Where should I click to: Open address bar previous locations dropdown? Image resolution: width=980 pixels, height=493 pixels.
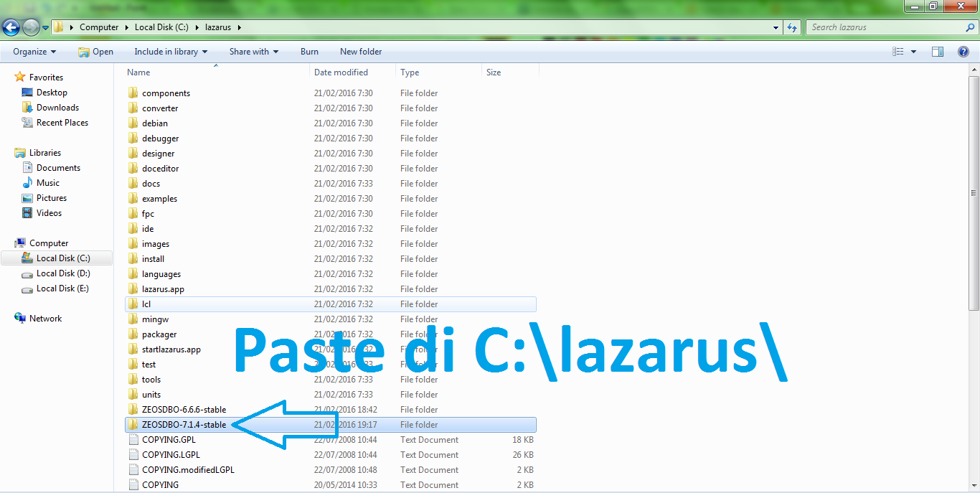(776, 27)
